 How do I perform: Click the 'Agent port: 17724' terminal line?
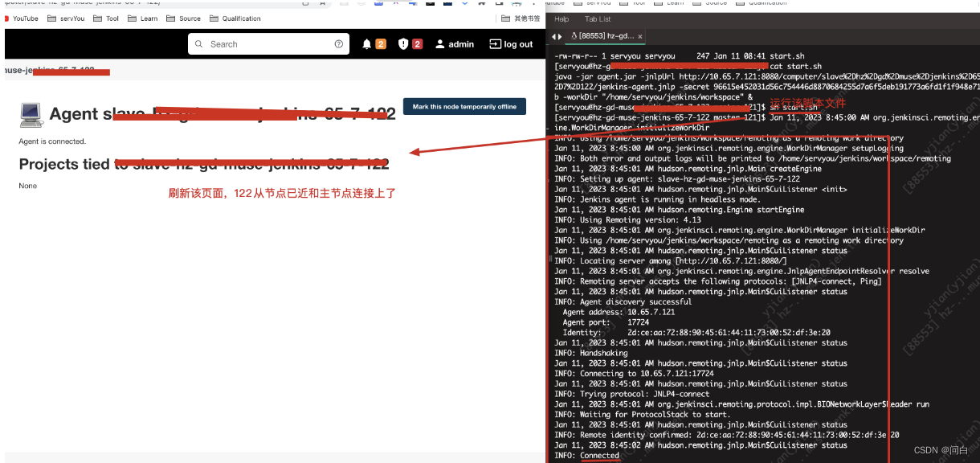(606, 322)
